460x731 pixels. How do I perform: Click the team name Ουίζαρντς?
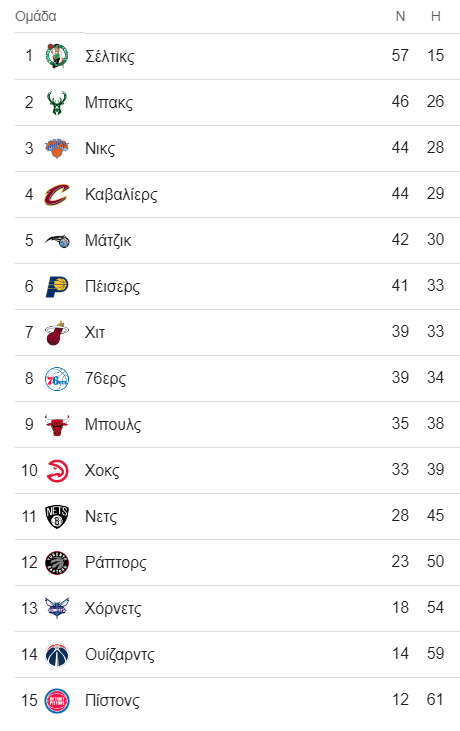(x=120, y=655)
